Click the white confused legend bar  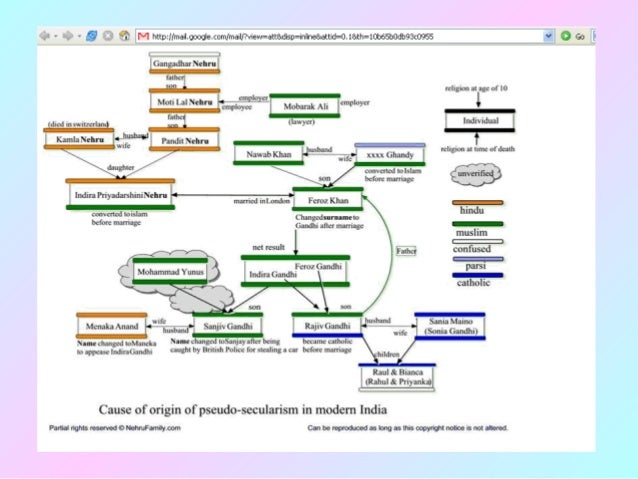pyautogui.click(x=478, y=241)
